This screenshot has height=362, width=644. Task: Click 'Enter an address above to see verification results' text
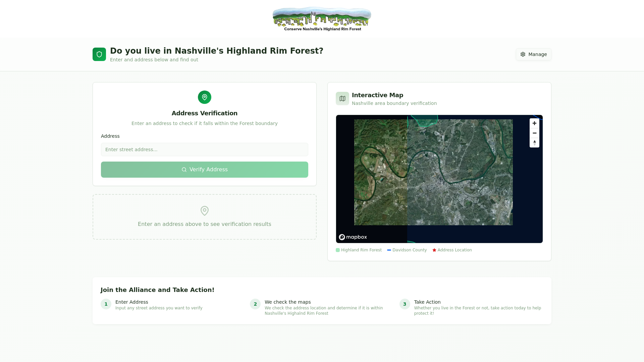click(205, 224)
